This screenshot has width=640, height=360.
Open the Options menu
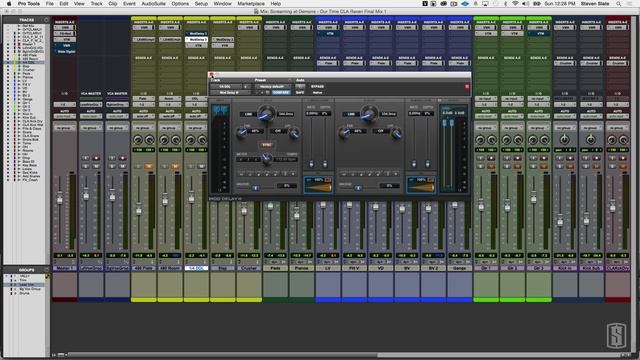180,4
